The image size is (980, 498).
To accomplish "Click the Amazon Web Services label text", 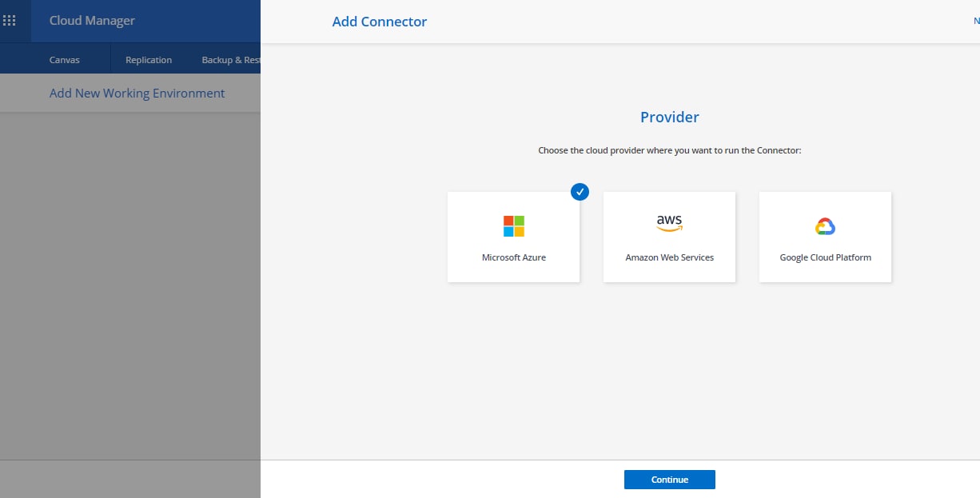I will 670,257.
